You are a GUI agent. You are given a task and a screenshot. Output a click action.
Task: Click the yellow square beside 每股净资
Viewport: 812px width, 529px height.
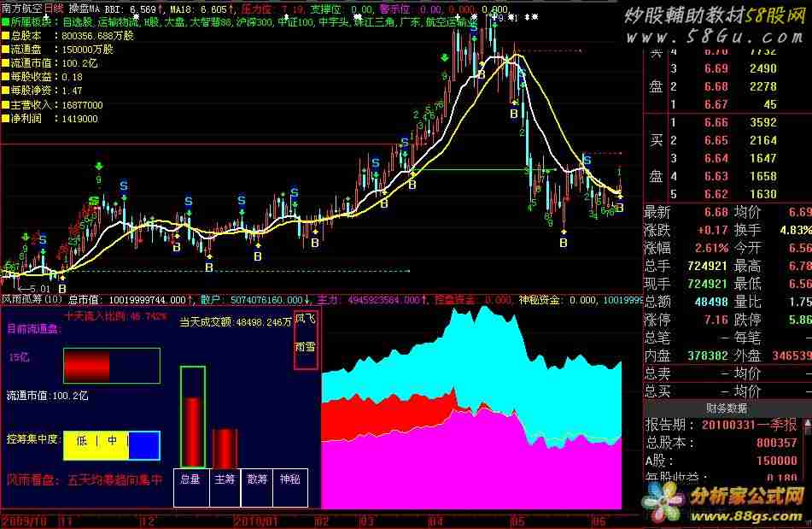coord(5,91)
